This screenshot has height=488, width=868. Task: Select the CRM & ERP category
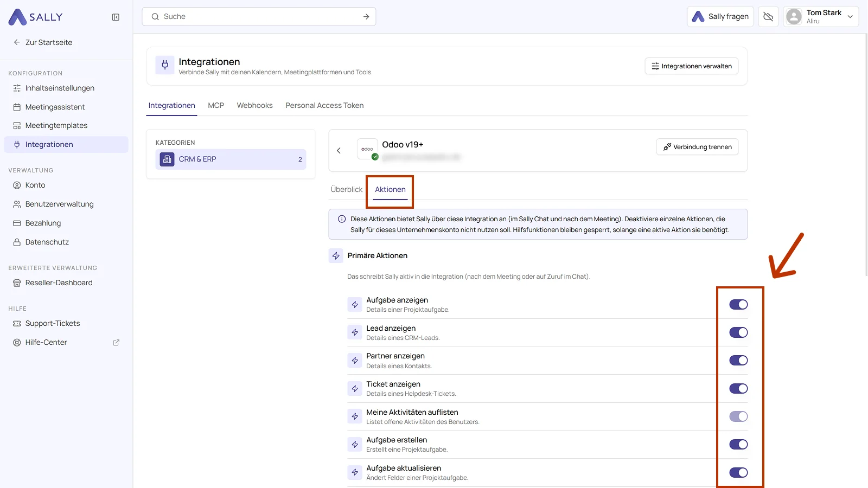coord(231,159)
